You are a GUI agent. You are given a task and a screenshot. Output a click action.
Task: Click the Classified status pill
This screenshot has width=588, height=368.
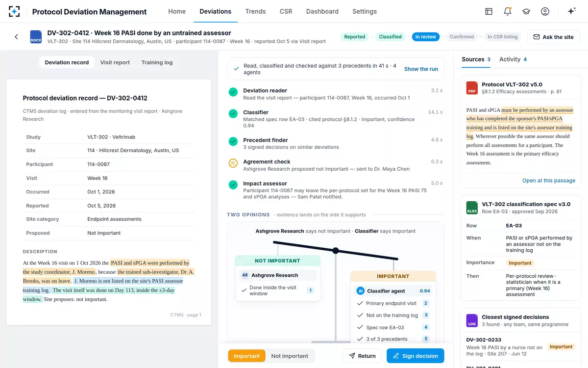(390, 37)
